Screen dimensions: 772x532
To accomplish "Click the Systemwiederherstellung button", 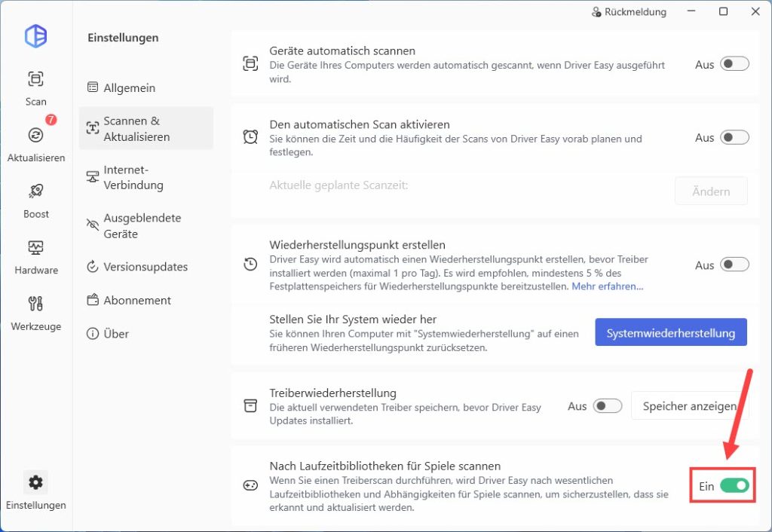I will 670,332.
